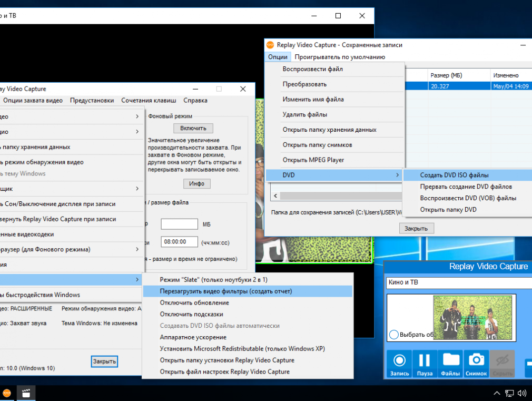Select the папку хранения данных menu entry
This screenshot has width=532, height=401.
[71, 147]
